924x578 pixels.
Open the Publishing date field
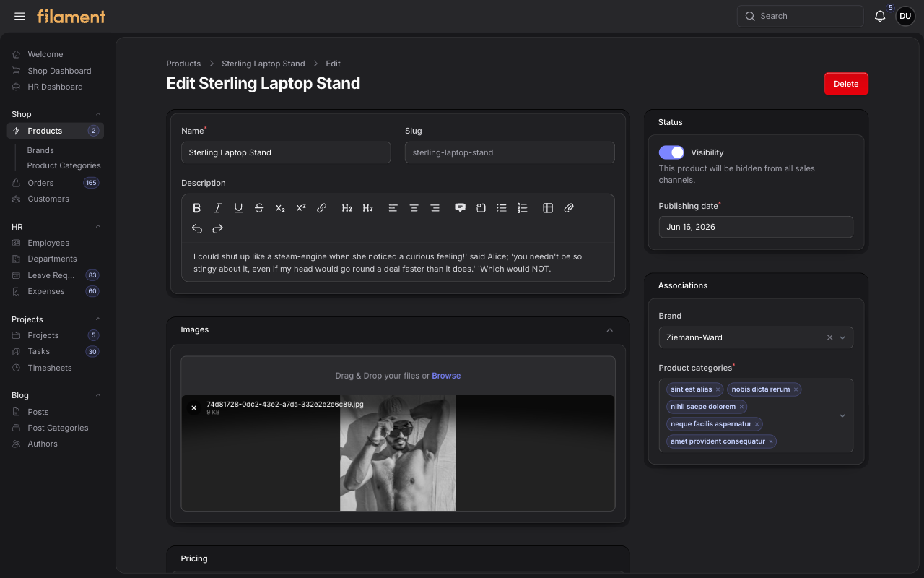point(756,227)
